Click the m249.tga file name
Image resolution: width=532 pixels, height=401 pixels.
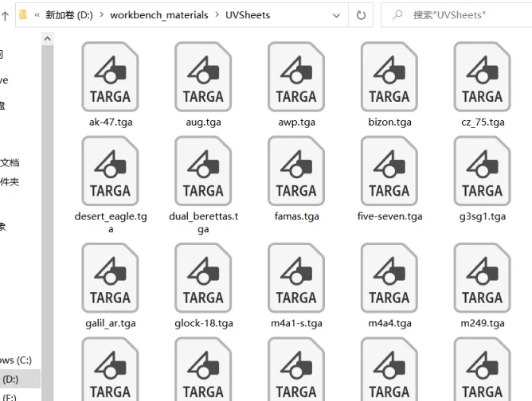point(483,324)
